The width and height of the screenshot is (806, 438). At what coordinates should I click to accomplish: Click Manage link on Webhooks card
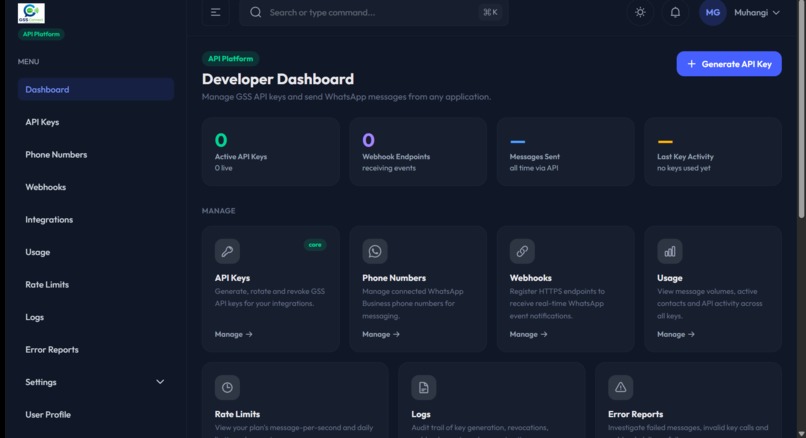coord(528,334)
